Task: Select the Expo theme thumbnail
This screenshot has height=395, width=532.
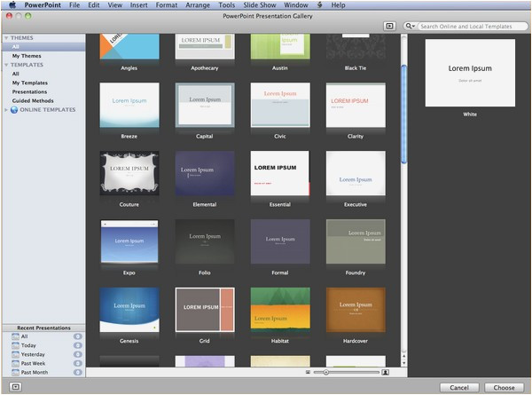Action: [129, 241]
